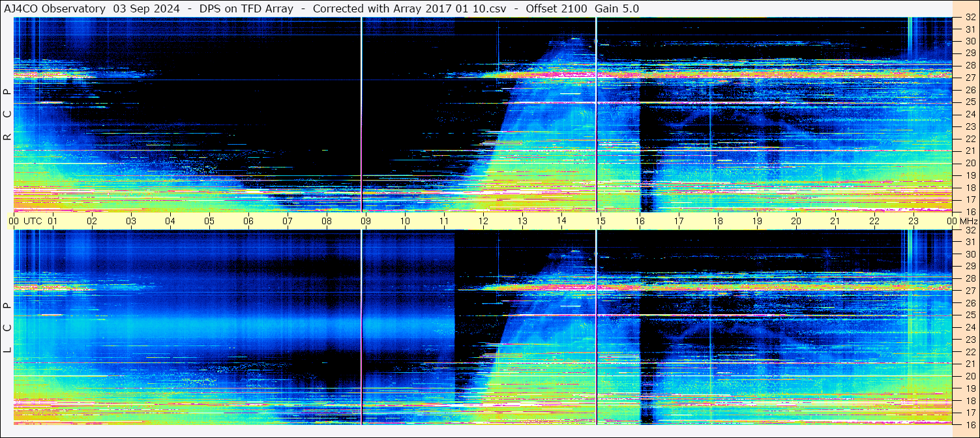Click the date 03 Sep 2024 in header
This screenshot has width=980, height=438.
click(145, 8)
